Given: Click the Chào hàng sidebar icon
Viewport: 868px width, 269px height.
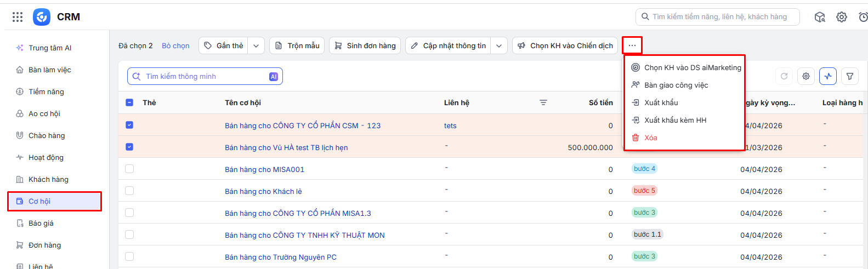Looking at the screenshot, I should 20,135.
